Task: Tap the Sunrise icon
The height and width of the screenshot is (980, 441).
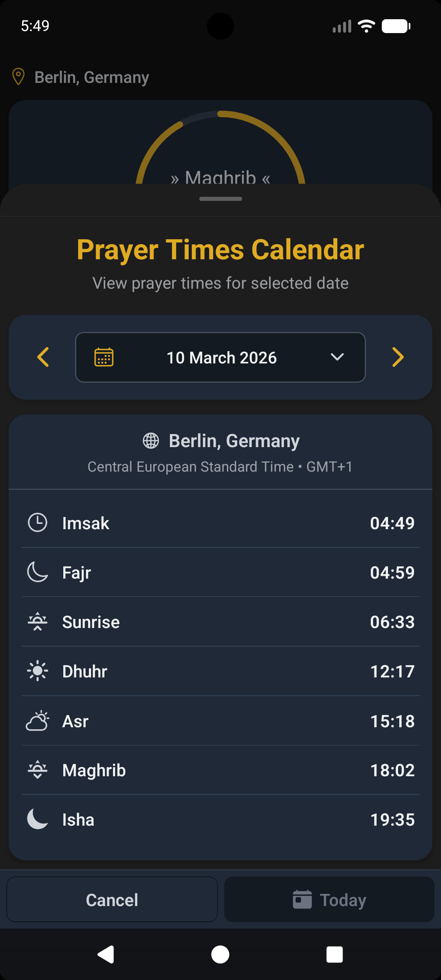Action: (38, 622)
